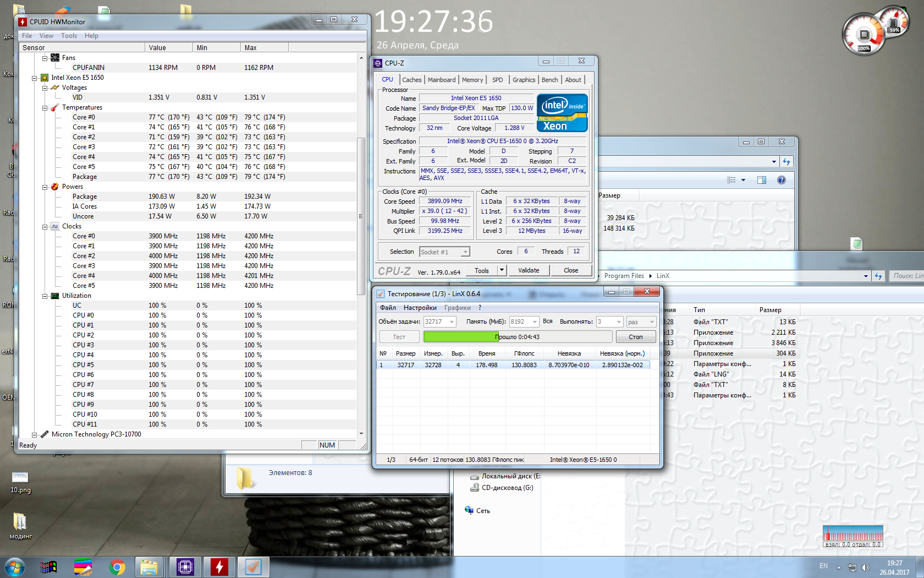
Task: Open the Объём задачи dropdown in LinX
Action: (x=452, y=322)
